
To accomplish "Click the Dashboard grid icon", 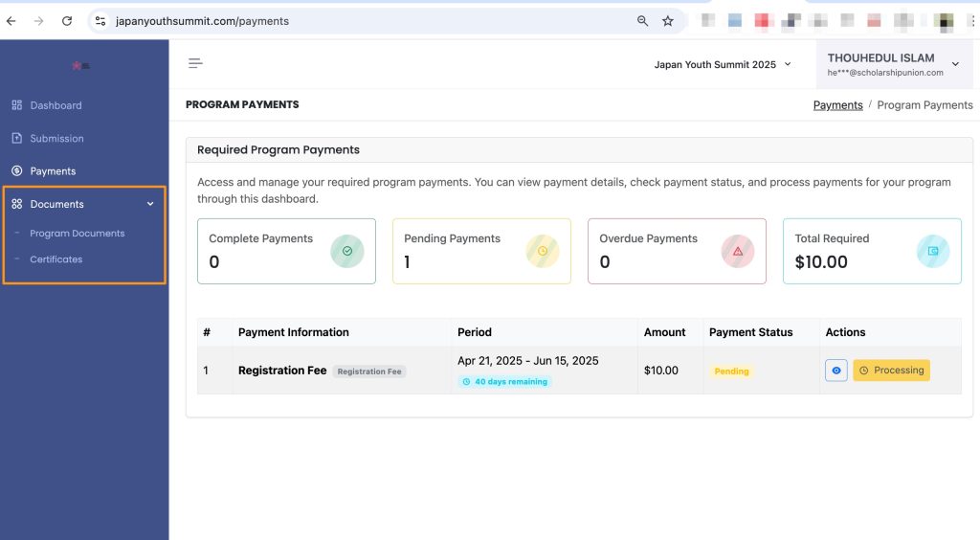I will [x=17, y=105].
